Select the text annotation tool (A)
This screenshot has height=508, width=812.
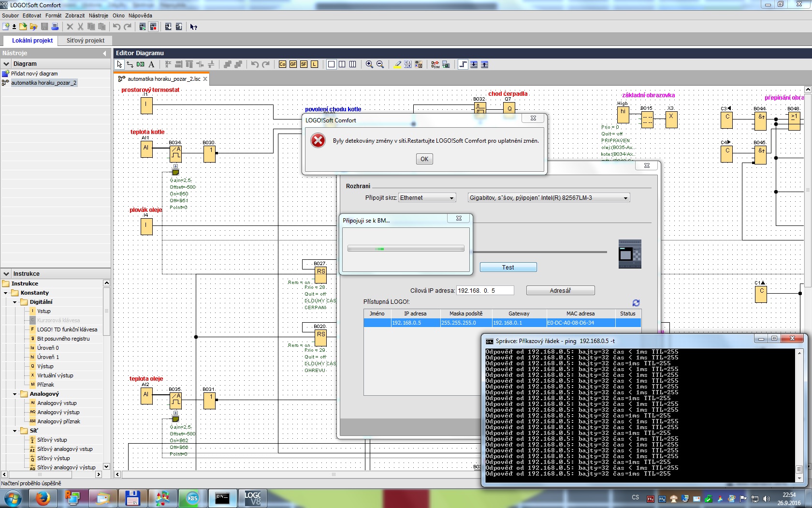click(x=151, y=64)
